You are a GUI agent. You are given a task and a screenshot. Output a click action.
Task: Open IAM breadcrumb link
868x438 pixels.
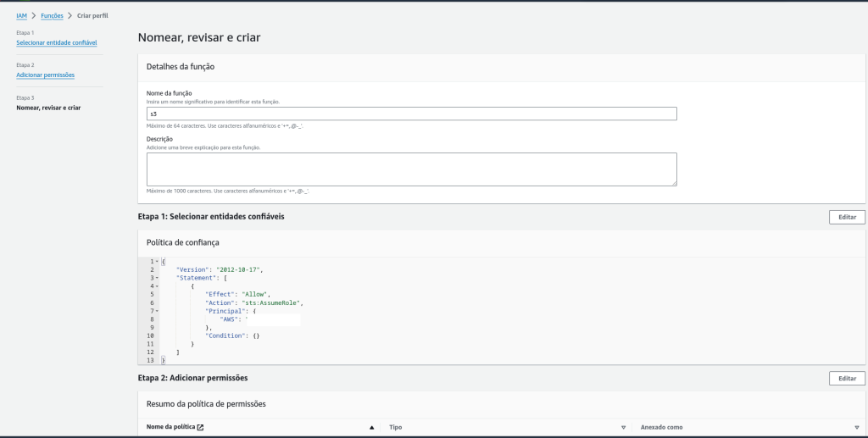point(21,15)
